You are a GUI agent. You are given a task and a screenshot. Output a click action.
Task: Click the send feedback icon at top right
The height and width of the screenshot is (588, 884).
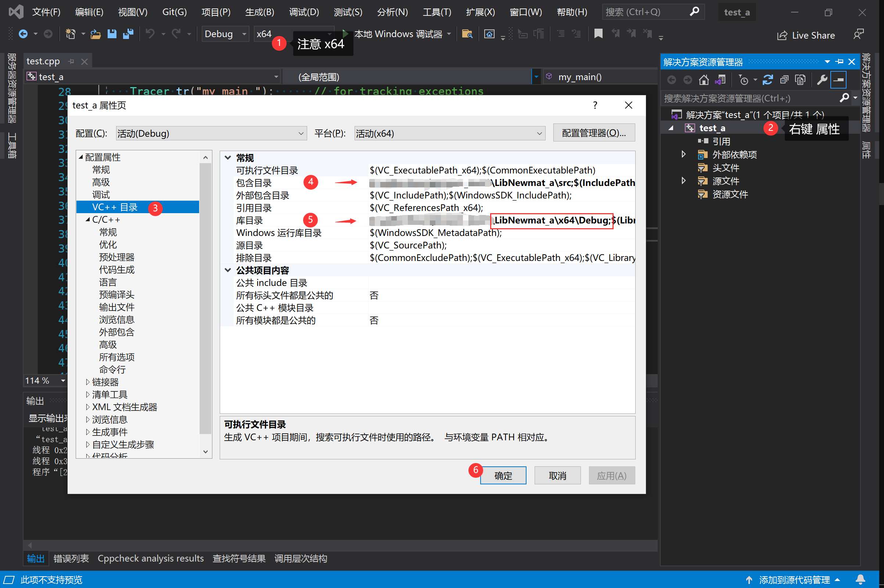coord(859,35)
